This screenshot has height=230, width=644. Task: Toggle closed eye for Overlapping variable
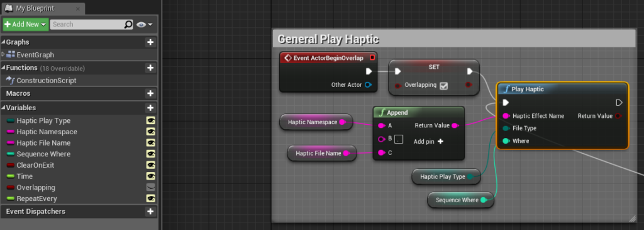(151, 187)
